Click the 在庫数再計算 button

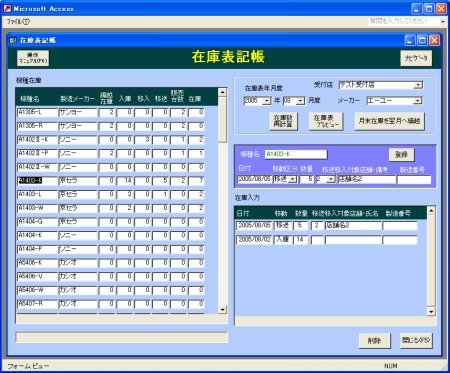[x=283, y=121]
